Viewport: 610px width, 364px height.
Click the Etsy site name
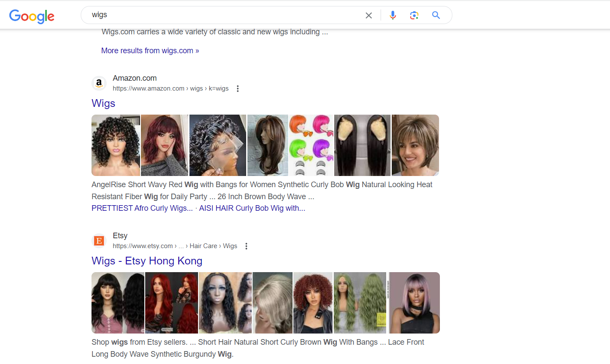pos(120,236)
